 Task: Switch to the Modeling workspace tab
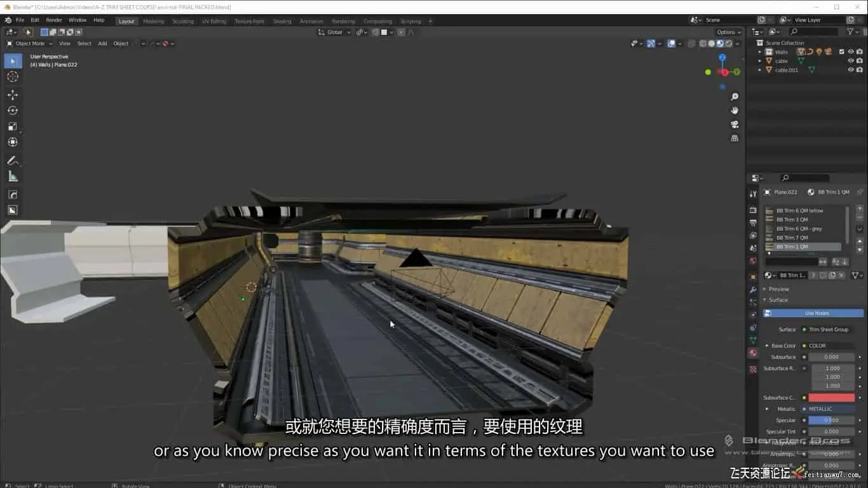click(153, 21)
